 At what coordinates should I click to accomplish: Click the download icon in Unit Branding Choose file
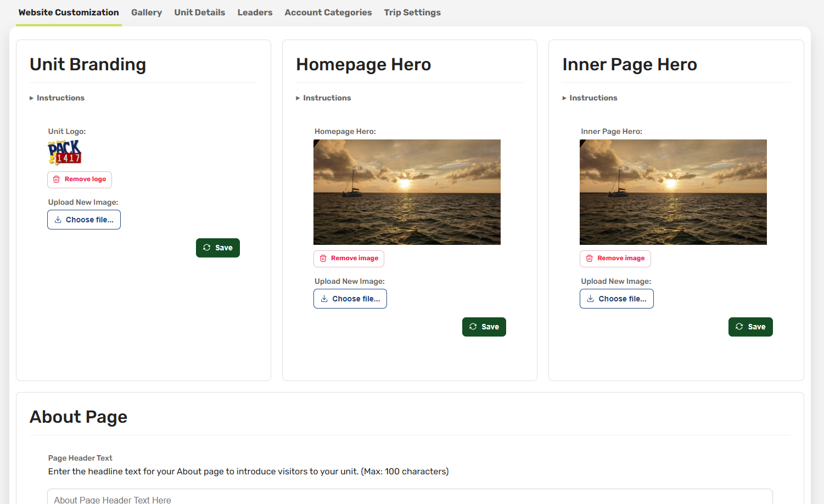point(58,220)
